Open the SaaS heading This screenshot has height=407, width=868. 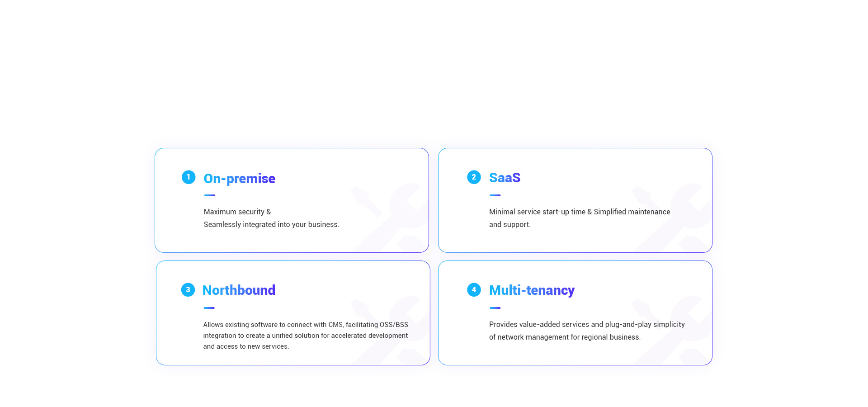505,178
